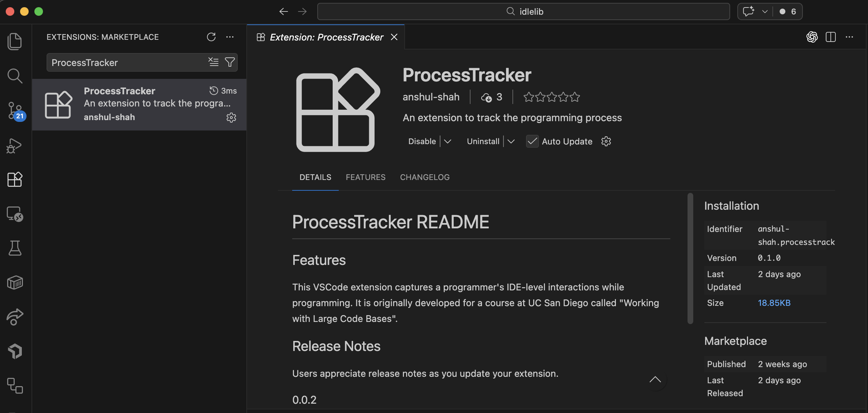Viewport: 868px width, 413px height.
Task: Go forward with the right arrow
Action: 302,11
